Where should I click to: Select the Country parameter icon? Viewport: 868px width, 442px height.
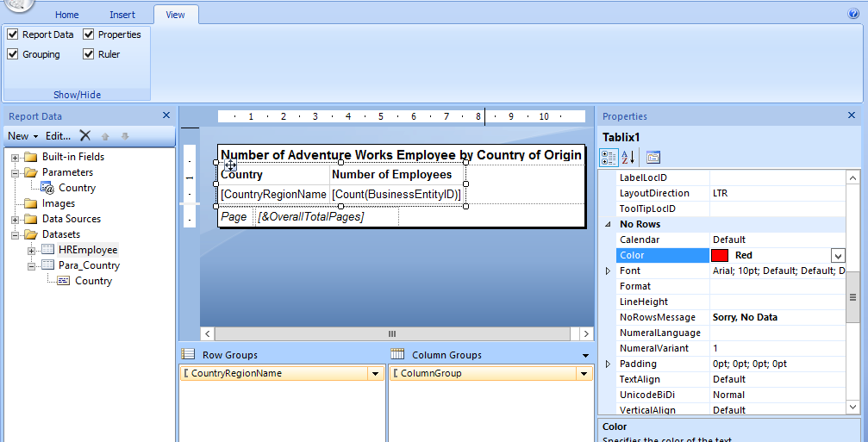point(47,188)
